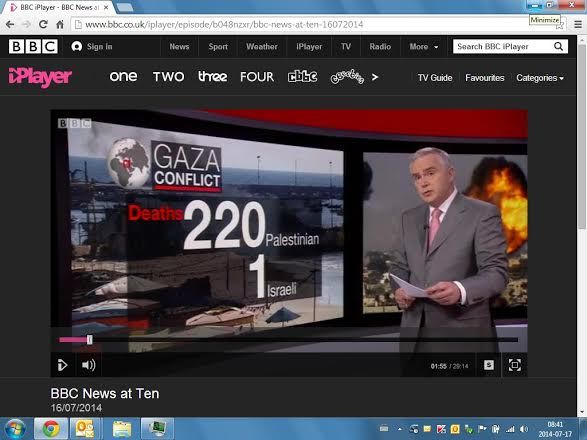Open the Chrome menu button
This screenshot has width=587, height=440.
click(x=578, y=25)
